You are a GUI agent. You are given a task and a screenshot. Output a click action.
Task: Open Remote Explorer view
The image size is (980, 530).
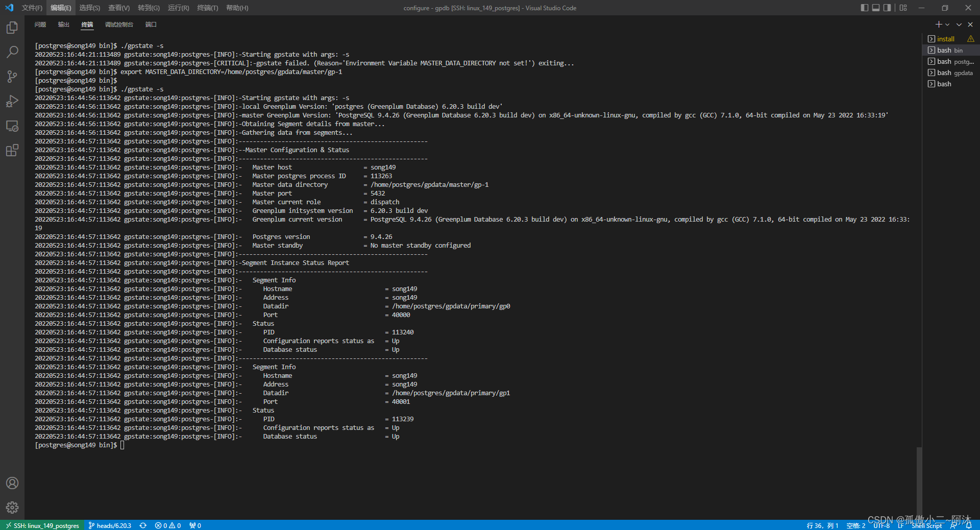tap(12, 126)
